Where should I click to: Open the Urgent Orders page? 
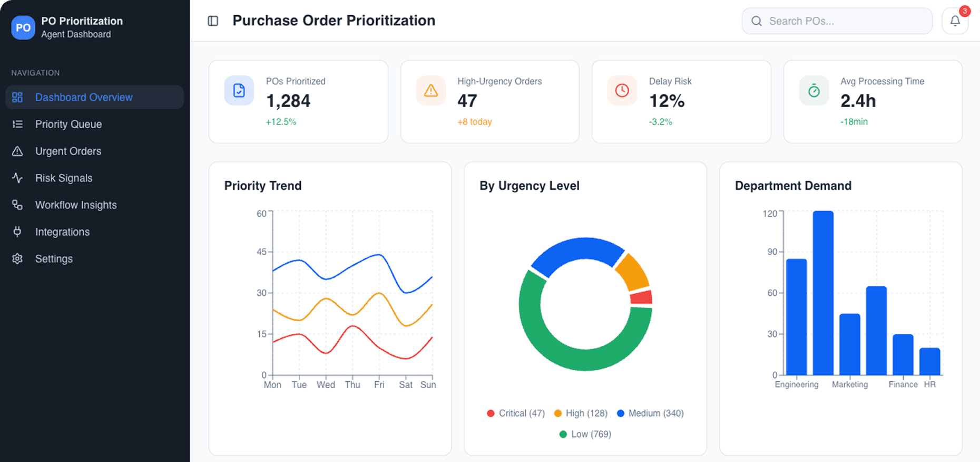pyautogui.click(x=94, y=151)
